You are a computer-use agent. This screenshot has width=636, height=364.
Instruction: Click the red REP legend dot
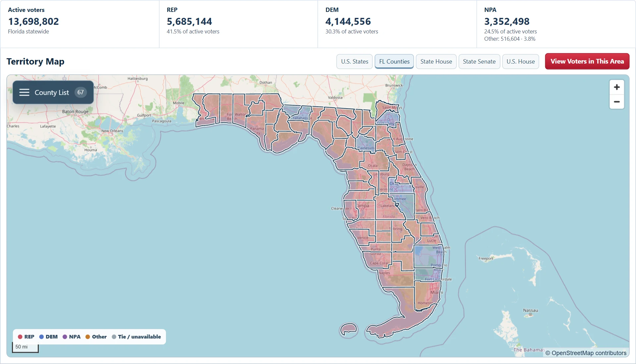click(20, 337)
